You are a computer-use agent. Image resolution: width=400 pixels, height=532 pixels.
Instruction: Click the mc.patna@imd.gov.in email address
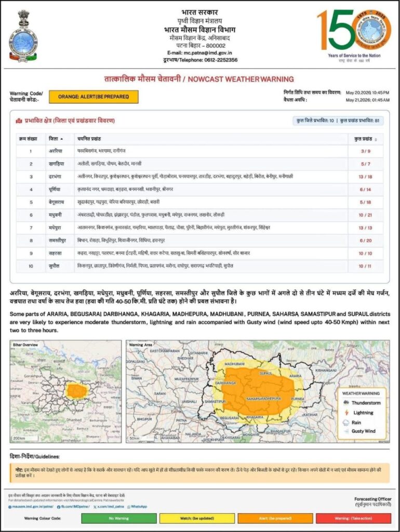click(x=208, y=53)
